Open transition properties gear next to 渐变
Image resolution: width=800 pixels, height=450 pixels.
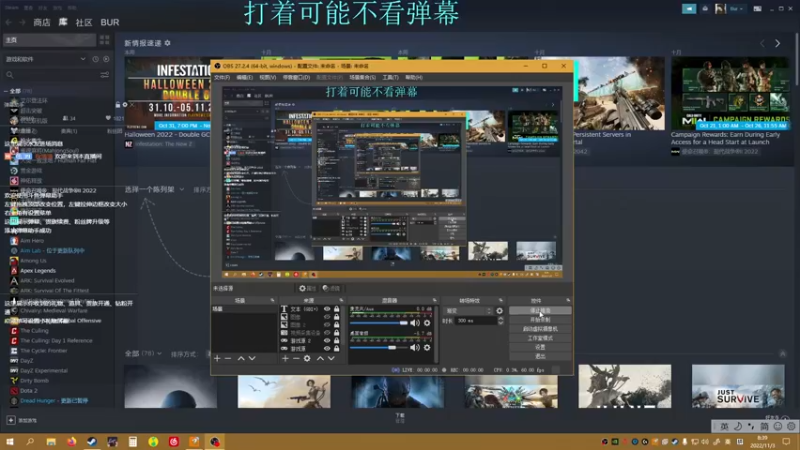[499, 311]
